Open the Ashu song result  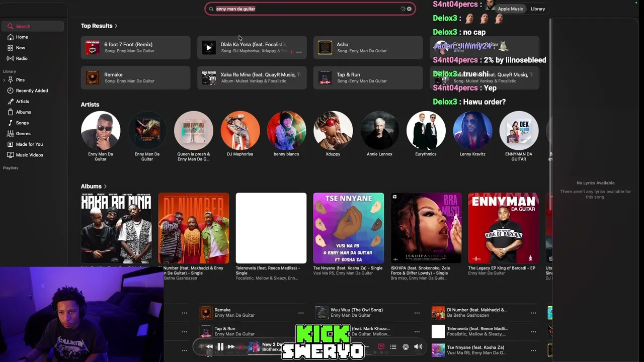(368, 48)
